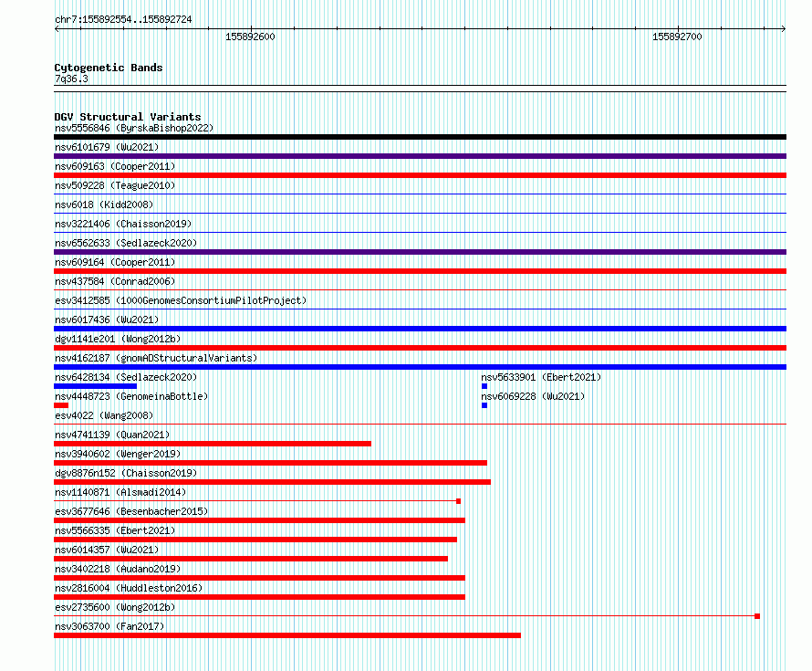
Task: Select the red nsv3063700 variant bar
Action: pos(287,635)
